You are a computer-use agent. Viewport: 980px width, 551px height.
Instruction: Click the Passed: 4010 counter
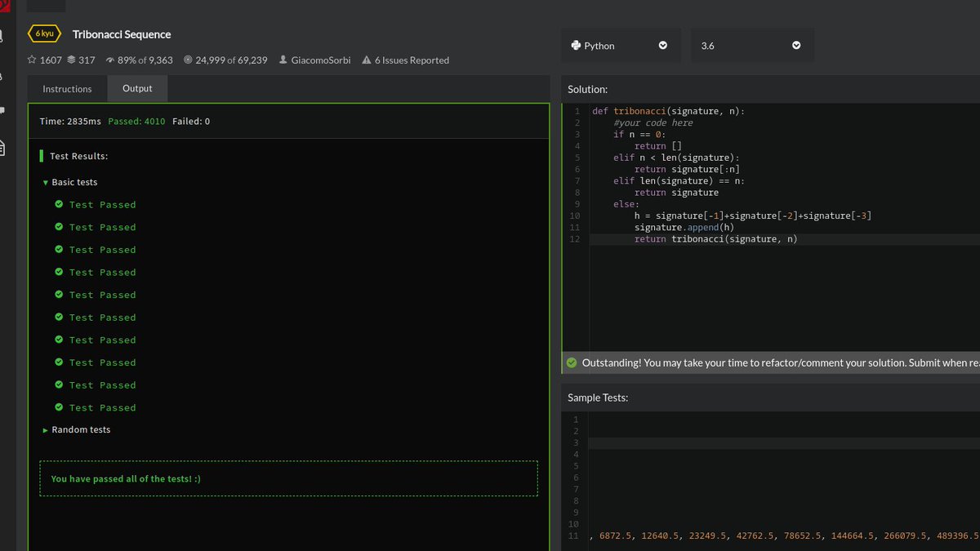(x=136, y=122)
